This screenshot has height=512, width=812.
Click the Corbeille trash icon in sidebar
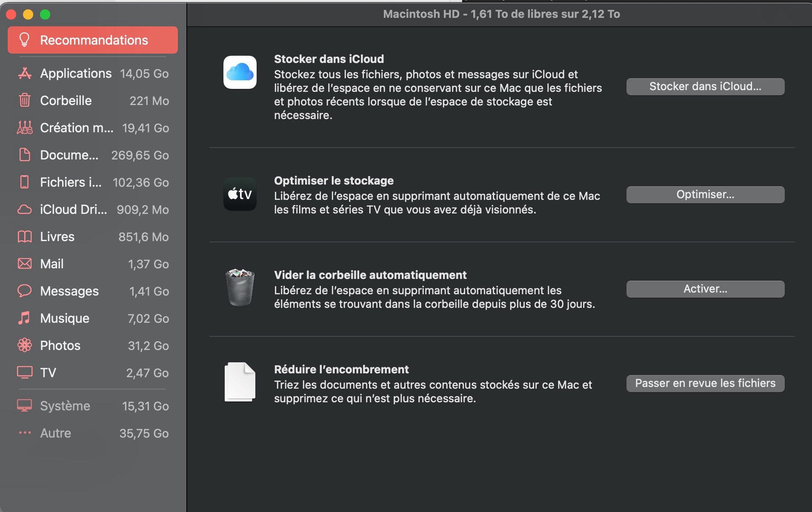pos(25,100)
